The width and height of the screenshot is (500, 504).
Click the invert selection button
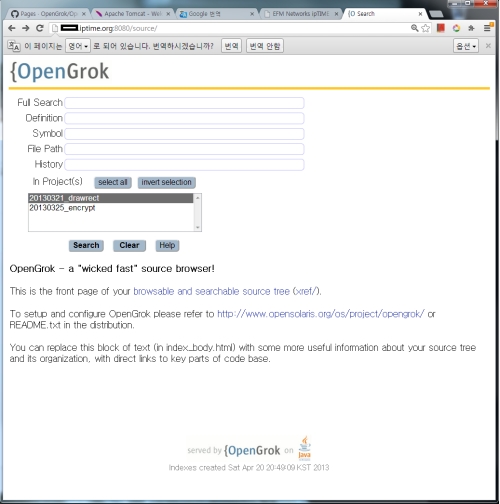[x=166, y=182]
